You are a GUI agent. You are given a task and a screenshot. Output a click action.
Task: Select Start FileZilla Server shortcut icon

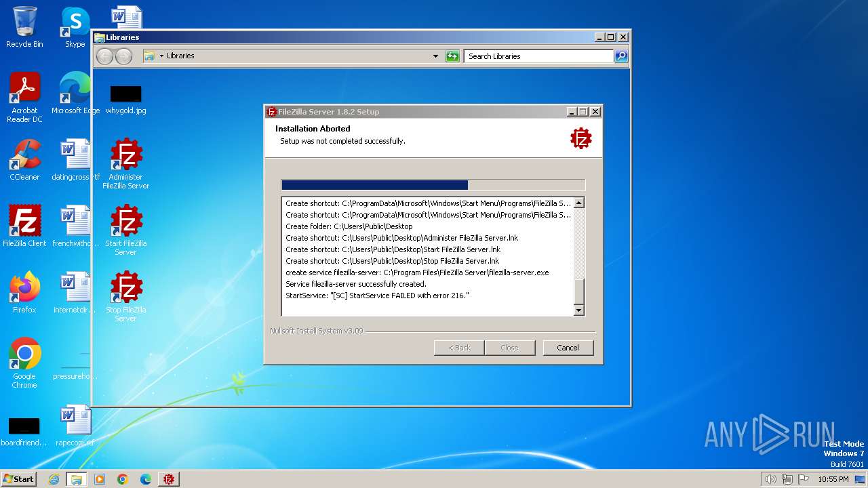pyautogui.click(x=126, y=230)
